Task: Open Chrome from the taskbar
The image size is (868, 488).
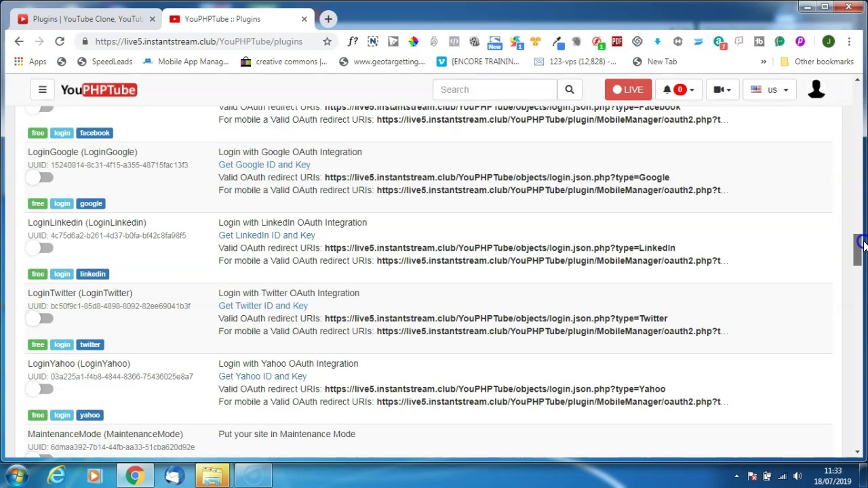Action: (x=134, y=476)
